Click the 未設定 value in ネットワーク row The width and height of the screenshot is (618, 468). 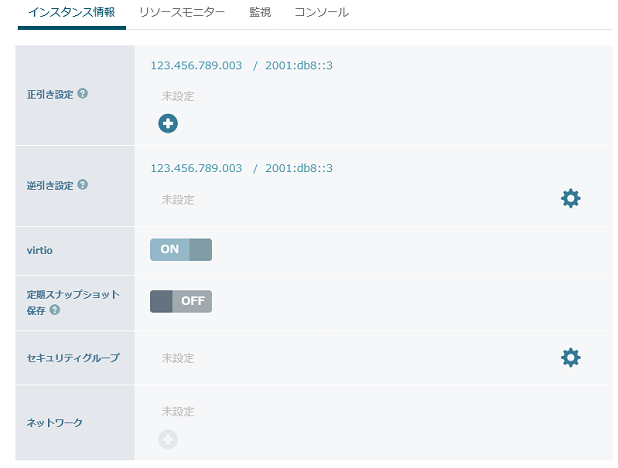point(178,411)
